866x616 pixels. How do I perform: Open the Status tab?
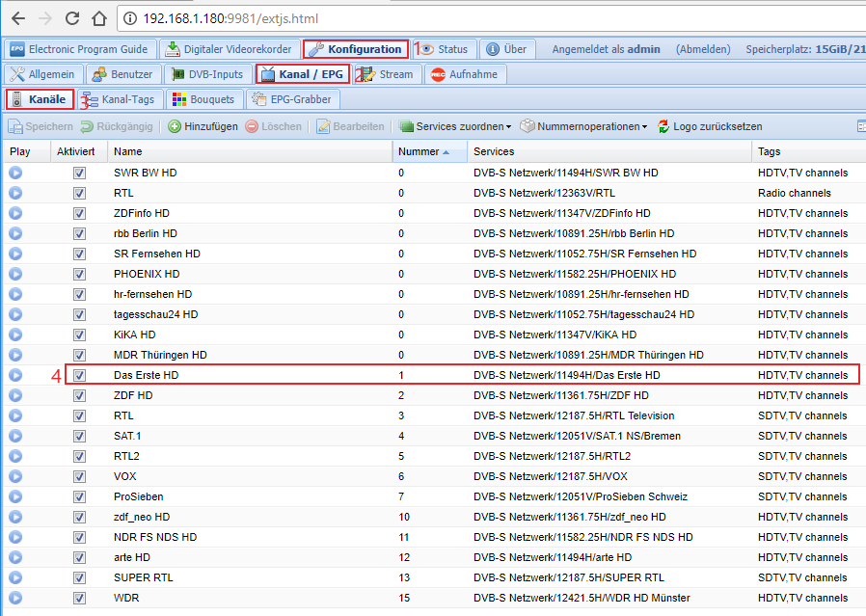click(x=444, y=49)
